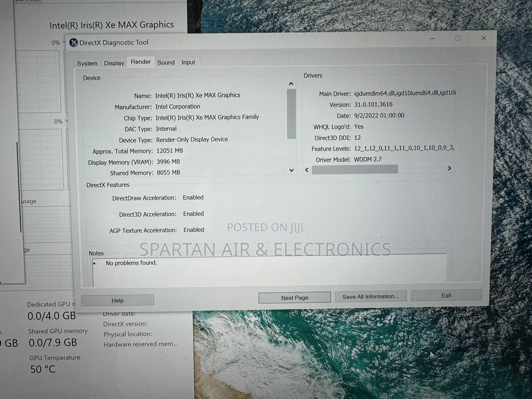Switch to the System tab
This screenshot has width=532, height=399.
pyautogui.click(x=87, y=63)
